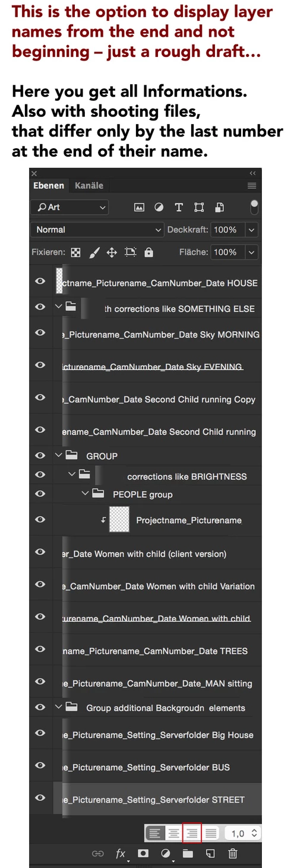Click the lock all padlock icon
This screenshot has height=868, width=291.
[148, 253]
